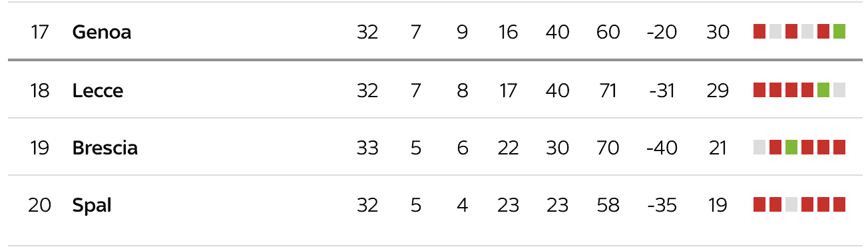Click Brescia's first grey form square
Screen dimensions: 868x249
tap(759, 147)
